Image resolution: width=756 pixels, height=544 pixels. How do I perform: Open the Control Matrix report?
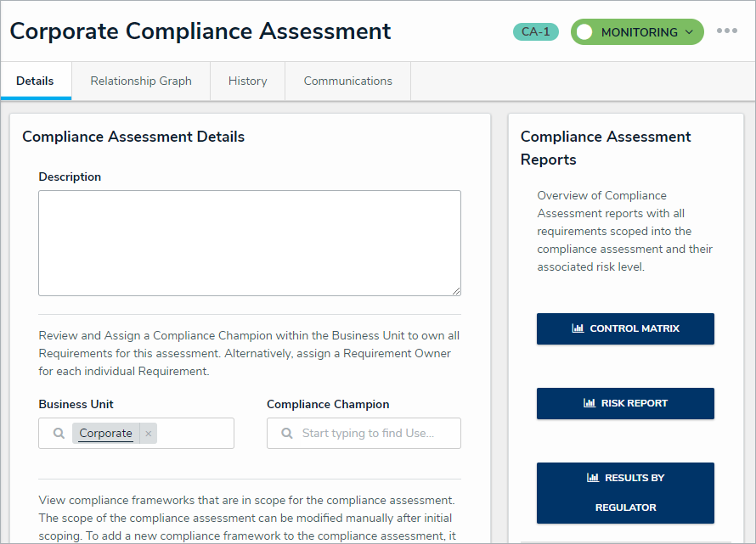[625, 328]
